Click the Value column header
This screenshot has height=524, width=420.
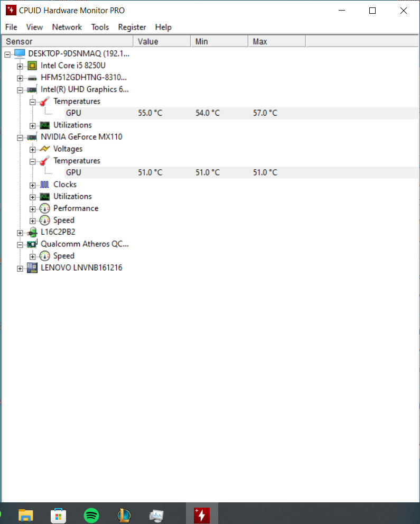(162, 41)
